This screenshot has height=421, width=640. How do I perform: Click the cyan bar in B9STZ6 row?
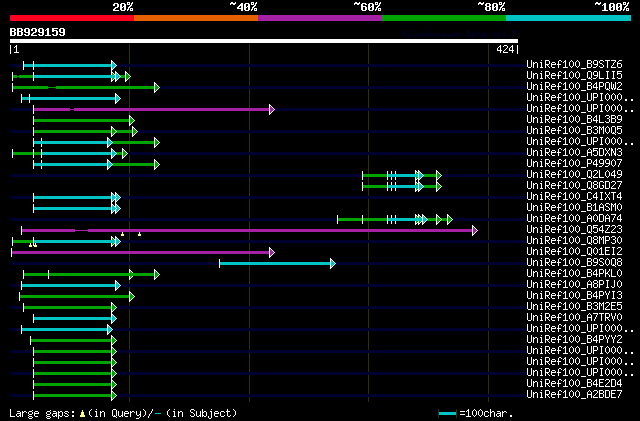(70, 65)
